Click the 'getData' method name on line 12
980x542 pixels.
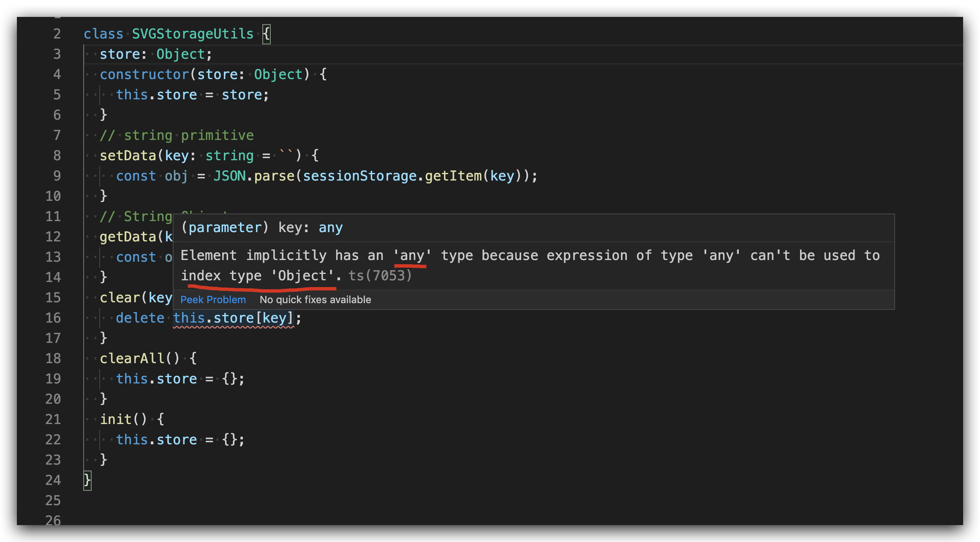click(x=128, y=237)
